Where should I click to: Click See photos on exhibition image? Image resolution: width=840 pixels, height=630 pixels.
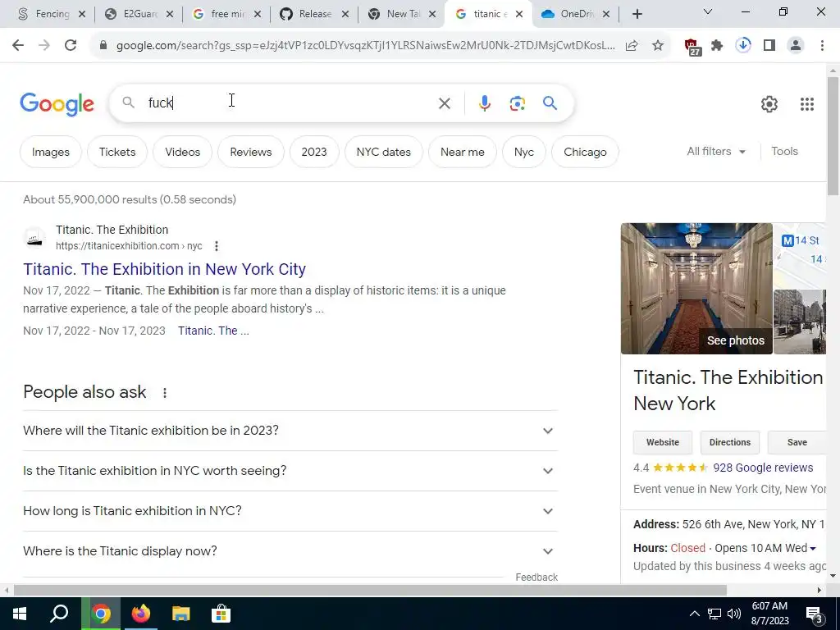tap(736, 340)
